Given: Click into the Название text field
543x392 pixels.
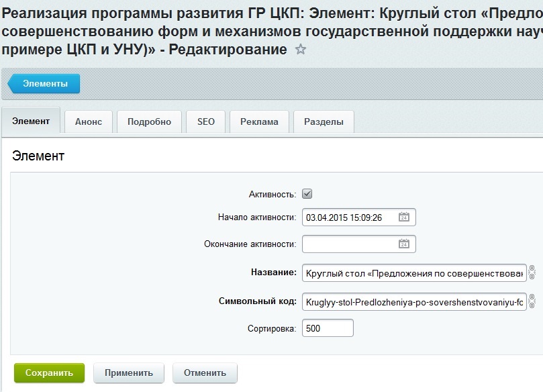Looking at the screenshot, I should tap(414, 273).
